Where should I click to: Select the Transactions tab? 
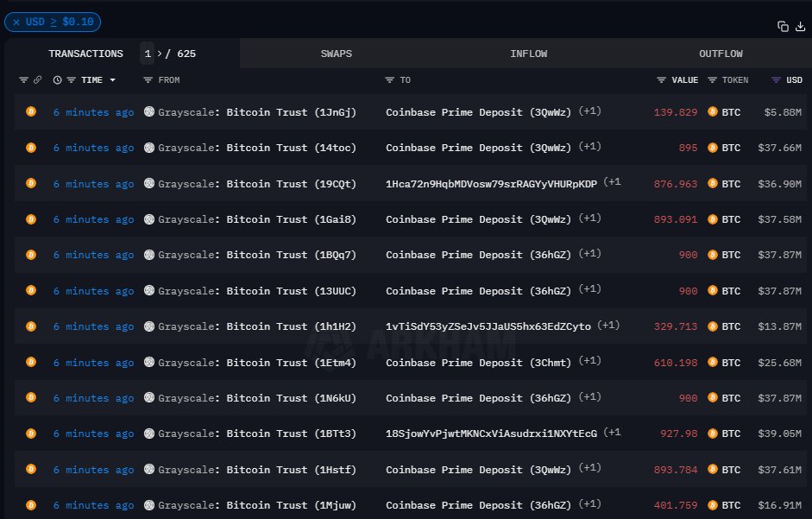[x=85, y=54]
